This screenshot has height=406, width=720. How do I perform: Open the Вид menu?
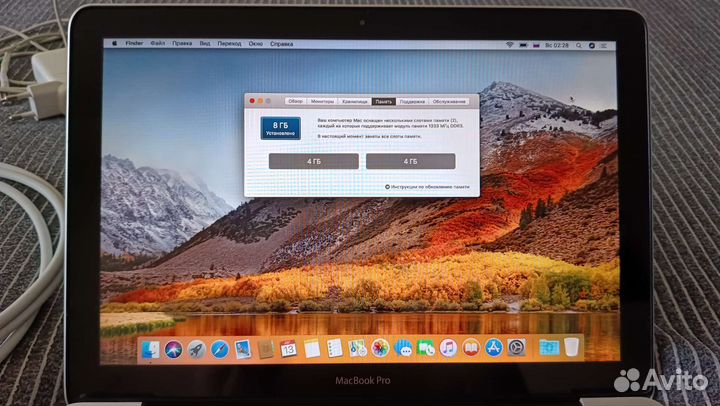click(x=205, y=44)
